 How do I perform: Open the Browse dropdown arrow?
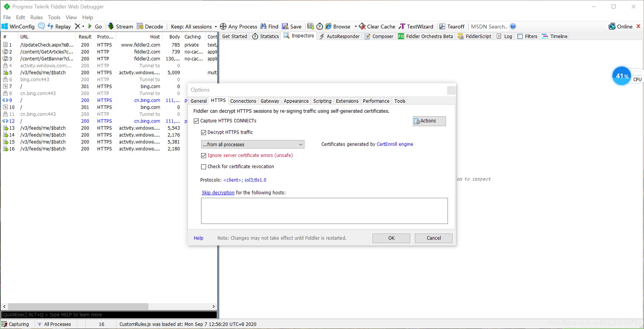pyautogui.click(x=355, y=27)
